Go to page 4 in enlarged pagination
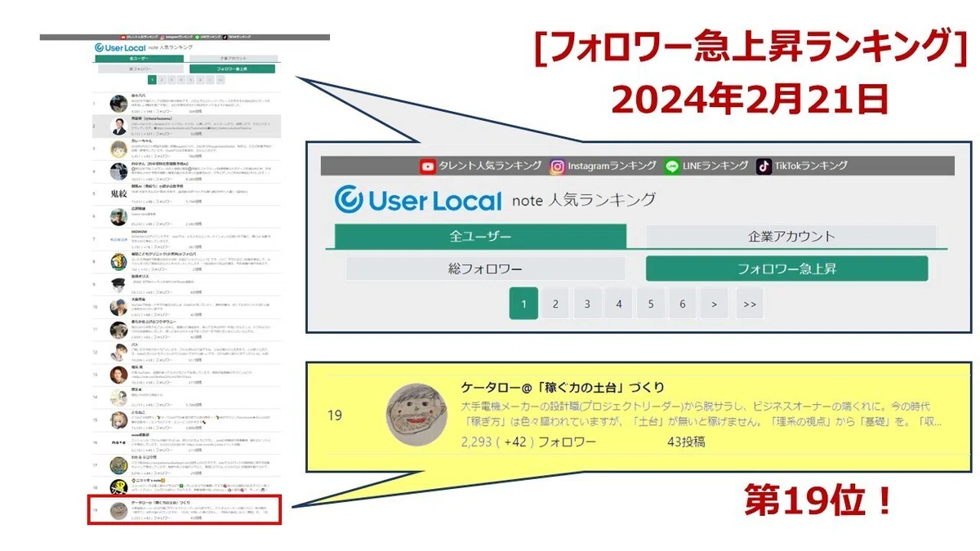This screenshot has width=980, height=551. 619,304
